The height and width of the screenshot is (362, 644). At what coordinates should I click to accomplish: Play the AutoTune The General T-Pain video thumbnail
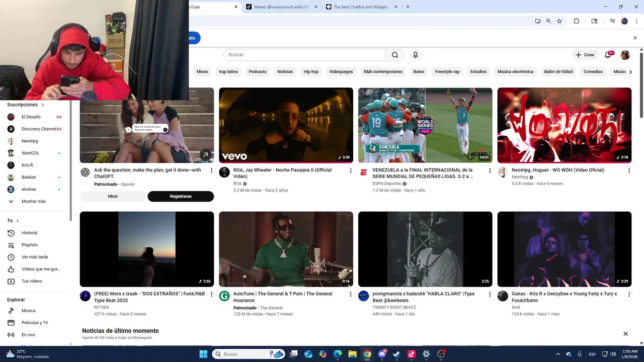click(x=286, y=249)
